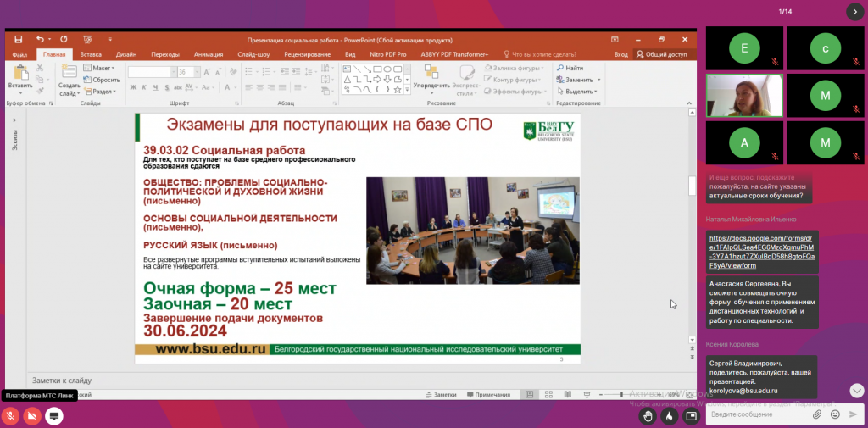
Task: Toggle camera in MTS Link toolbar
Action: (x=32, y=416)
